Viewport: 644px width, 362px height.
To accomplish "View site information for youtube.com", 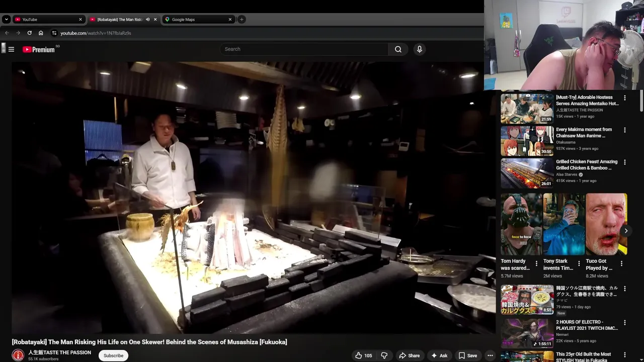I will click(54, 33).
